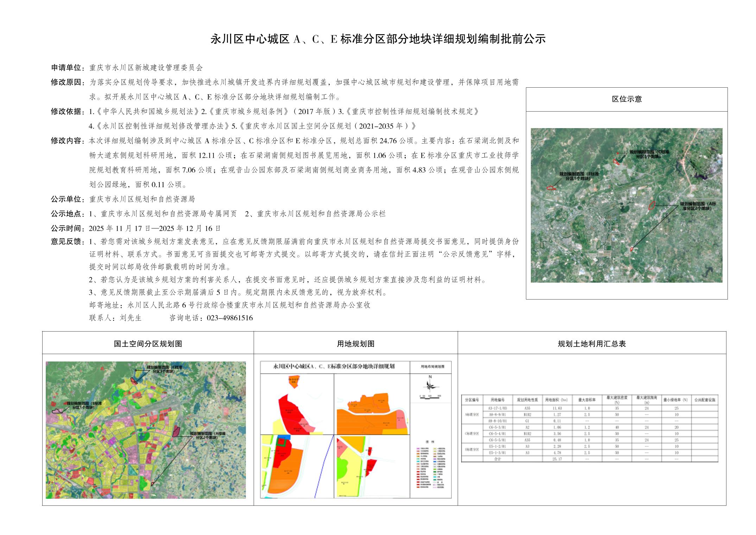The height and width of the screenshot is (535, 756).
Task: Click the small blue block in lower-left land-use panel
Action: (x=284, y=436)
